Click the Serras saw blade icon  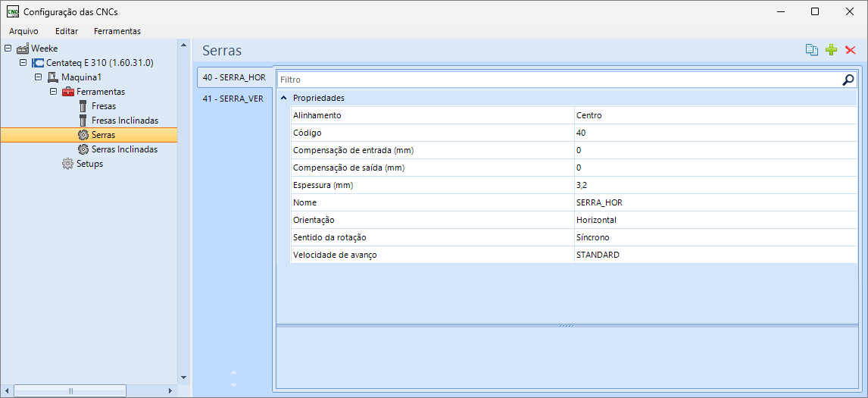pos(83,135)
